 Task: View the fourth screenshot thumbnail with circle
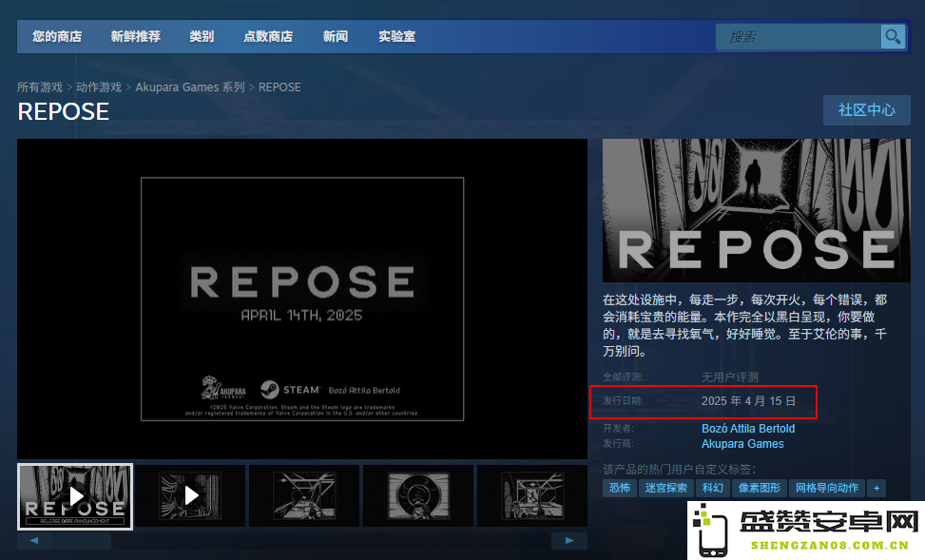click(418, 495)
